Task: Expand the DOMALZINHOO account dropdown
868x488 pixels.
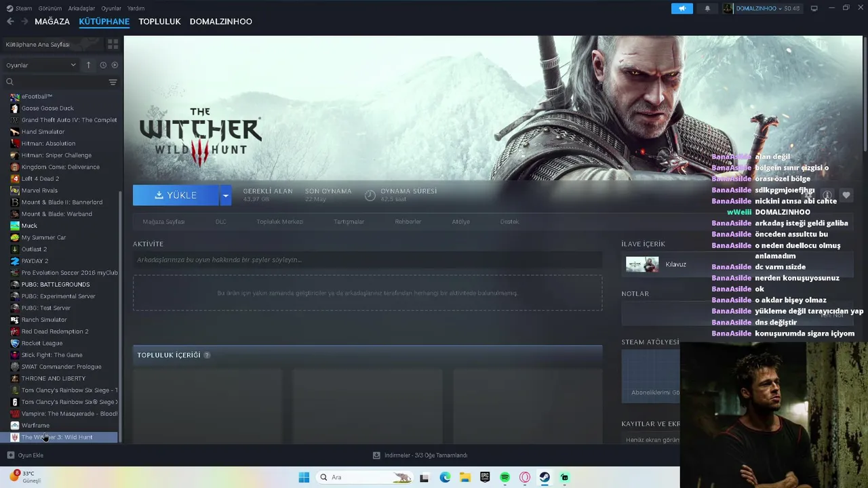Action: [762, 8]
